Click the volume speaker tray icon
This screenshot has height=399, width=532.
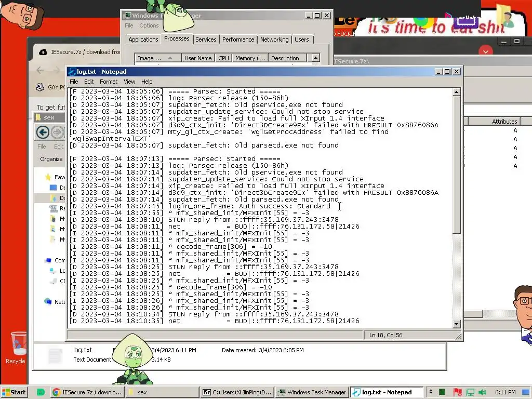click(482, 392)
